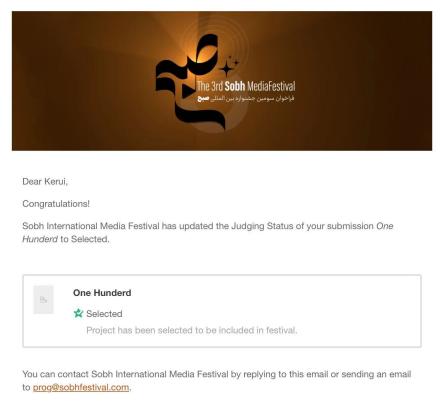Open the gray project thumbnail placeholder
Image resolution: width=446 pixels, height=412 pixels.
pos(43,299)
